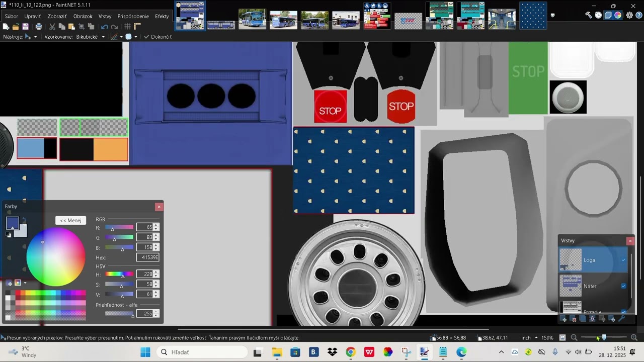Click the << Menej button
Image resolution: width=644 pixels, height=362 pixels.
[x=70, y=220]
